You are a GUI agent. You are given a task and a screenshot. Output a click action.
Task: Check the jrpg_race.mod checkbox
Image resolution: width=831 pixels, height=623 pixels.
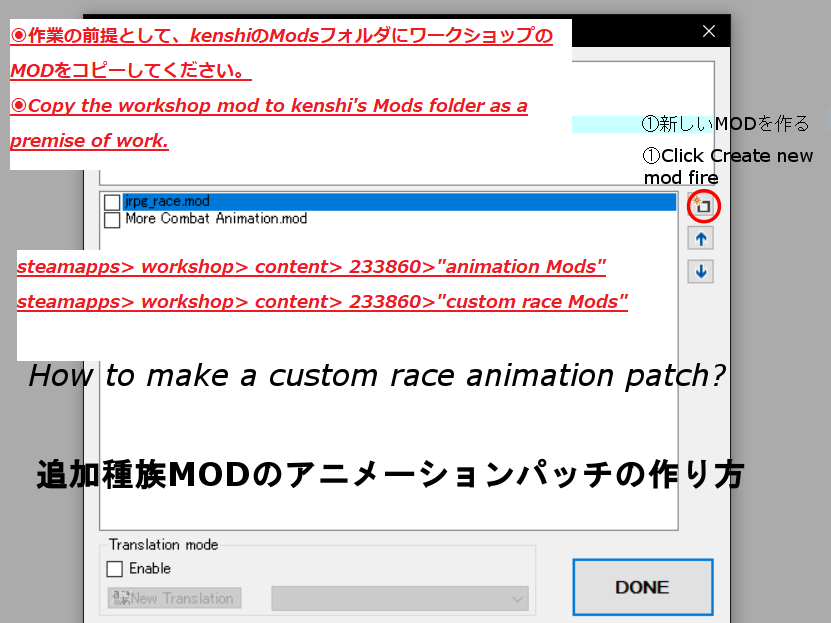112,202
